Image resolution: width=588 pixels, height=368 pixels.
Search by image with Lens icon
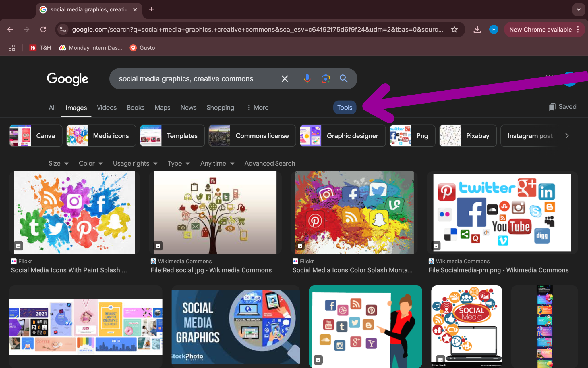coord(326,79)
